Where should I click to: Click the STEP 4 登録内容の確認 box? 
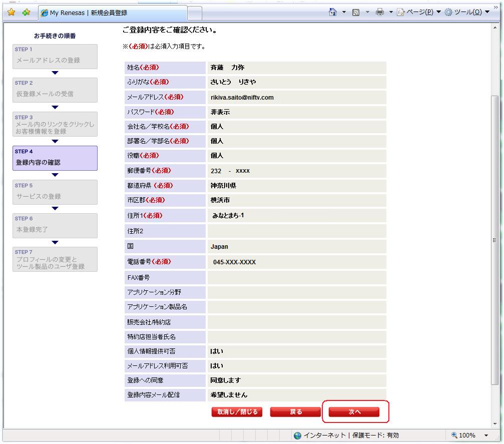click(x=55, y=158)
